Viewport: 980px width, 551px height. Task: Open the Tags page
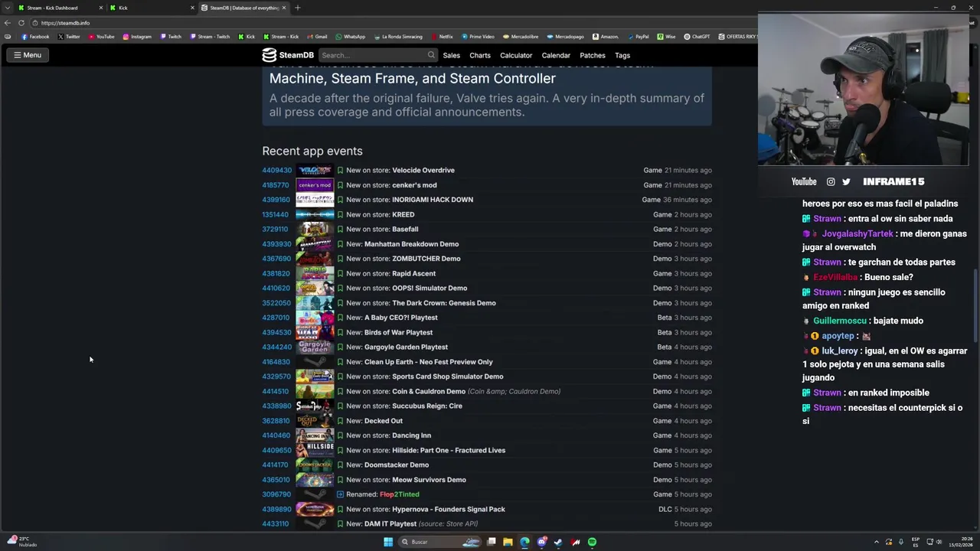point(622,55)
